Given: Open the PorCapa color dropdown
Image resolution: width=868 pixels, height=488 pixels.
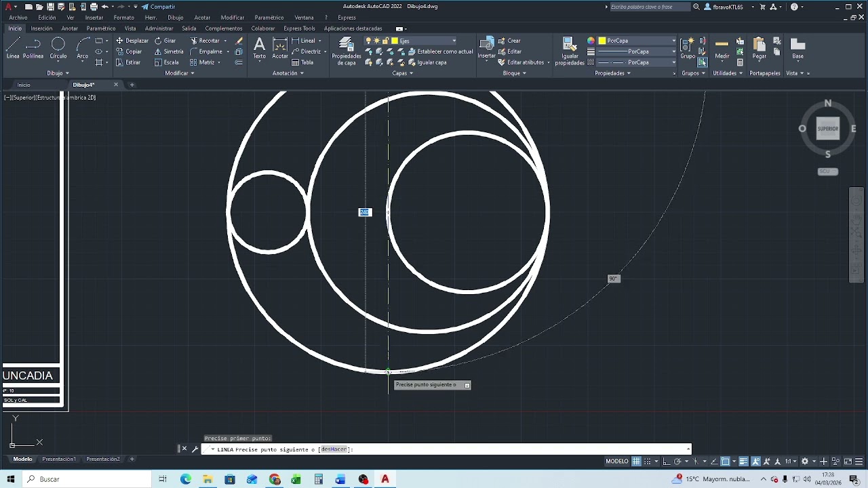Looking at the screenshot, I should pyautogui.click(x=673, y=41).
